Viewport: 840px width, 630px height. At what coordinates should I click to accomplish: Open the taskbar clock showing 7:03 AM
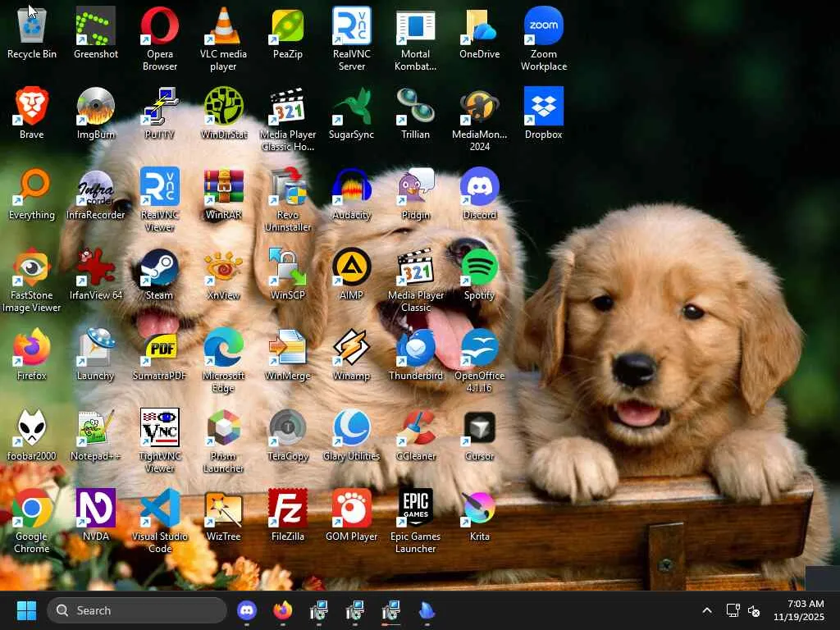(x=799, y=610)
